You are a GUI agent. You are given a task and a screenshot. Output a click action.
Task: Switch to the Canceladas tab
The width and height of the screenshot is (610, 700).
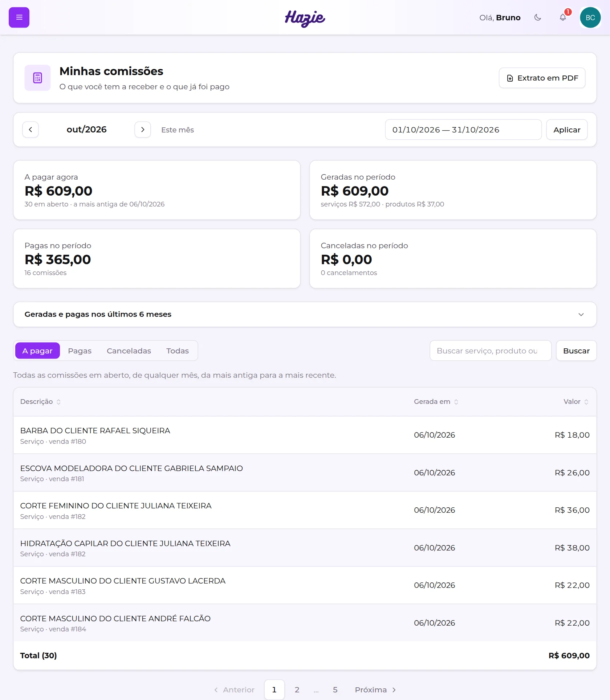pos(129,351)
